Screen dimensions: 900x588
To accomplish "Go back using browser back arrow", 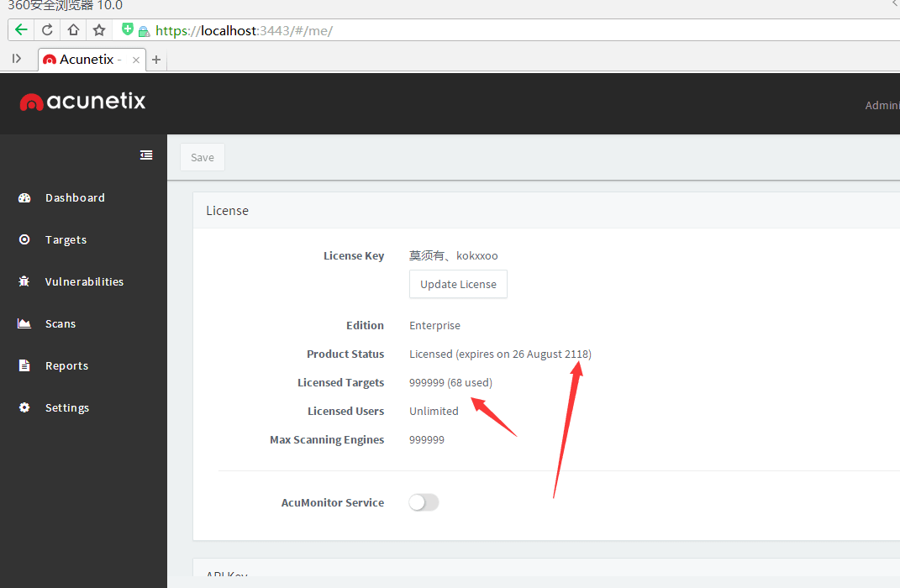I will click(x=21, y=30).
